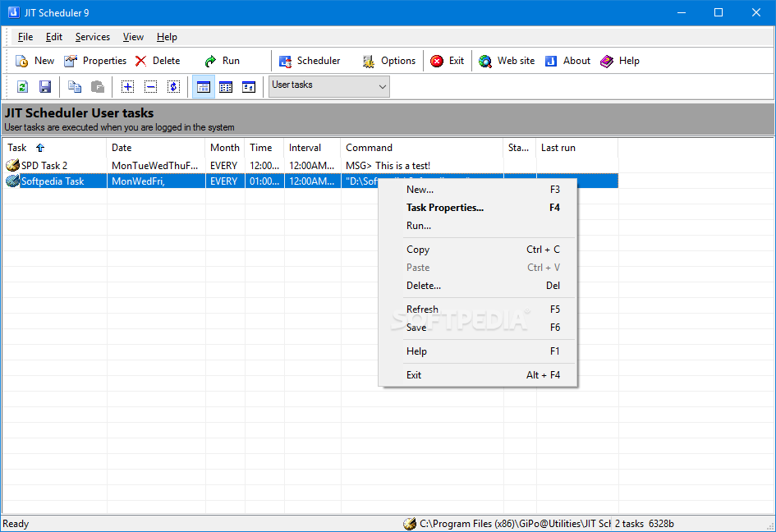Choose Refresh in the context menu
Viewport: 776px width, 532px height.
pyautogui.click(x=478, y=310)
